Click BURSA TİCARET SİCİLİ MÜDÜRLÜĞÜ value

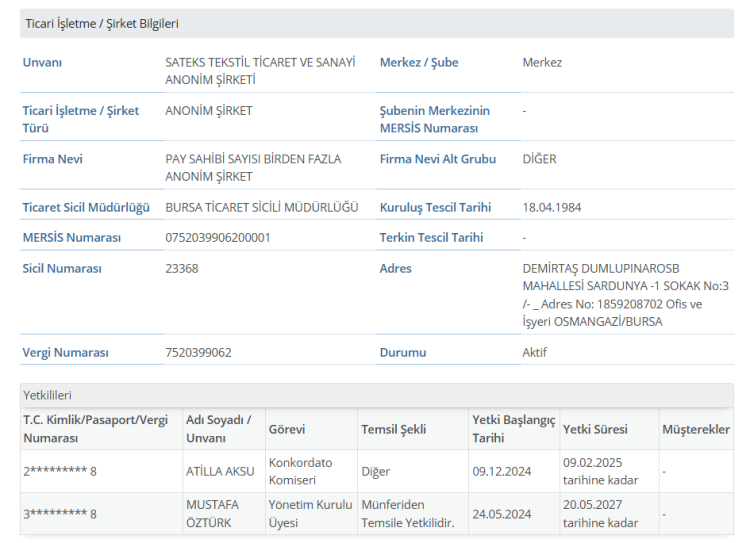pos(261,207)
